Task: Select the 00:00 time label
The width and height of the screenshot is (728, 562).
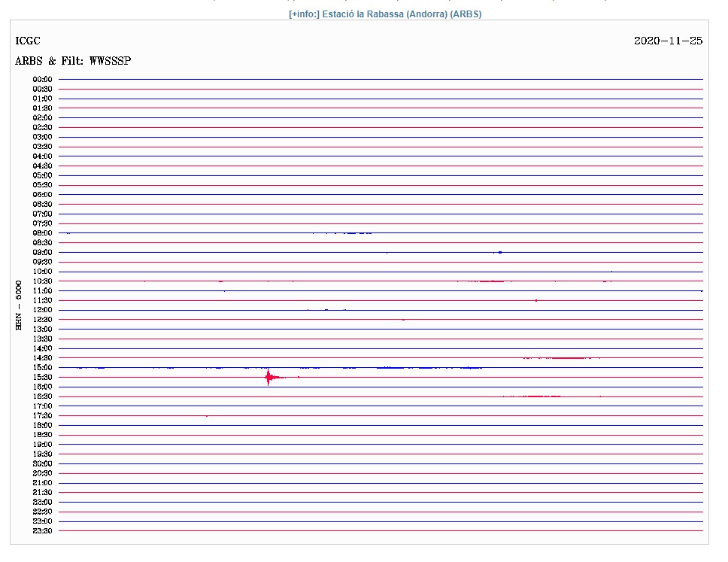Action: click(42, 80)
